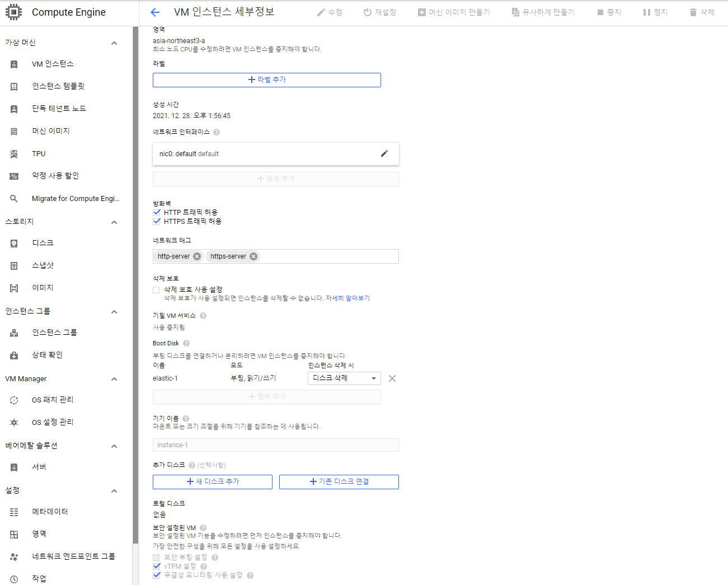Collapse the 인스턴스 그룹 section header
Viewport: 728px width, 585px height.
(x=114, y=312)
